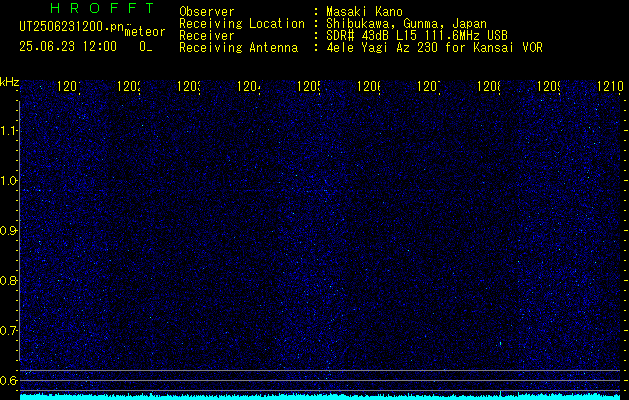Screen dimensions: 629x400
Task: Click the cyan signal level strip at bottom
Action: click(x=320, y=397)
